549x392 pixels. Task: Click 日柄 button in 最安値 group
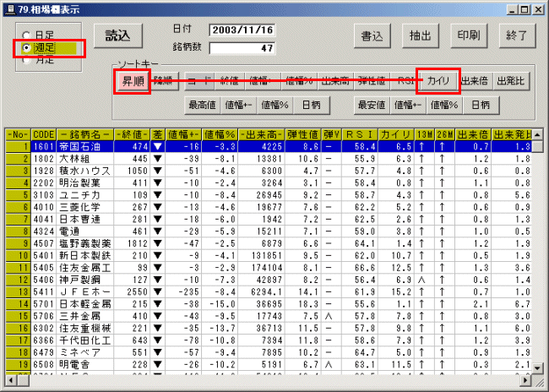(x=481, y=105)
